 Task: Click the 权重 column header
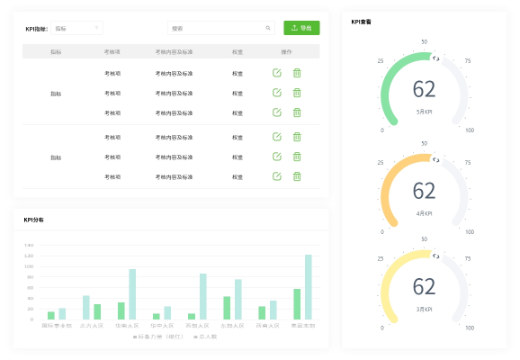point(237,52)
